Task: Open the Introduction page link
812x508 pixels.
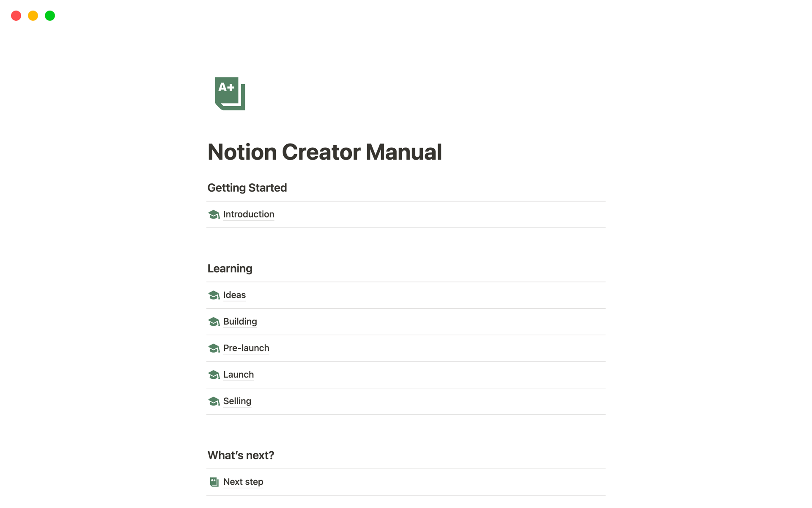Action: click(x=249, y=214)
